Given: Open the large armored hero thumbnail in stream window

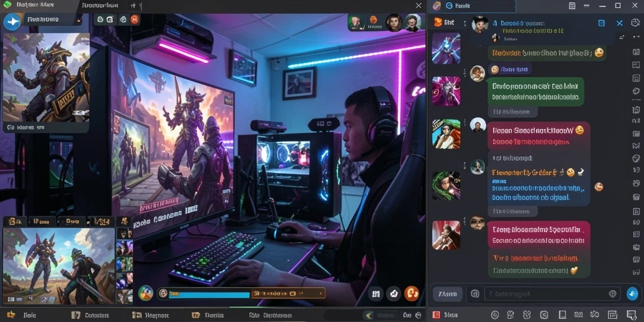Looking at the screenshot, I should click(47, 77).
